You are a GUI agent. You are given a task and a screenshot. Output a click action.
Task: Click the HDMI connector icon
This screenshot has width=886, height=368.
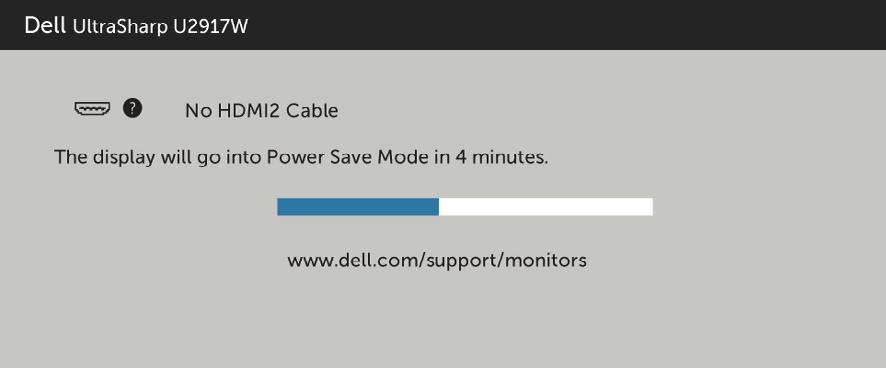[92, 108]
